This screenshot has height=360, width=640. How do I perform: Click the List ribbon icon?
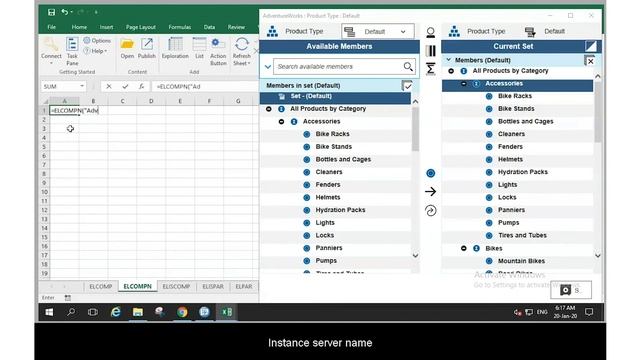point(199,48)
